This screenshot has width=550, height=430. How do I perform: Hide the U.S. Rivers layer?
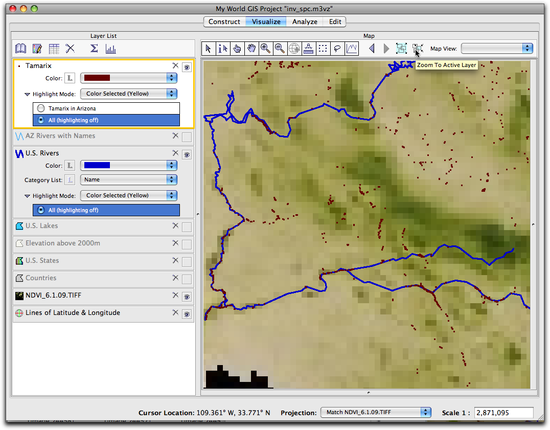coord(187,154)
